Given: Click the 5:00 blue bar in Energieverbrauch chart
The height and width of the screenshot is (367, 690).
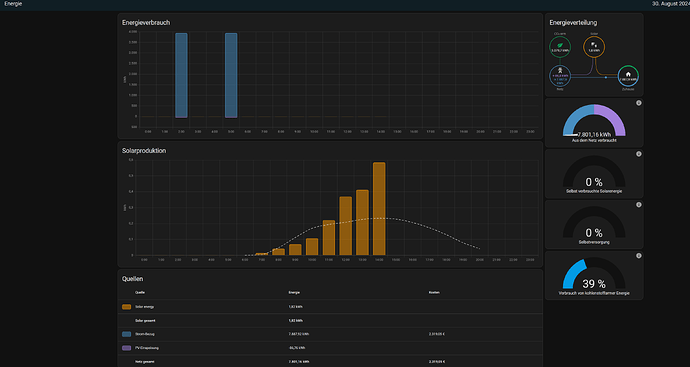Looking at the screenshot, I should pos(231,75).
